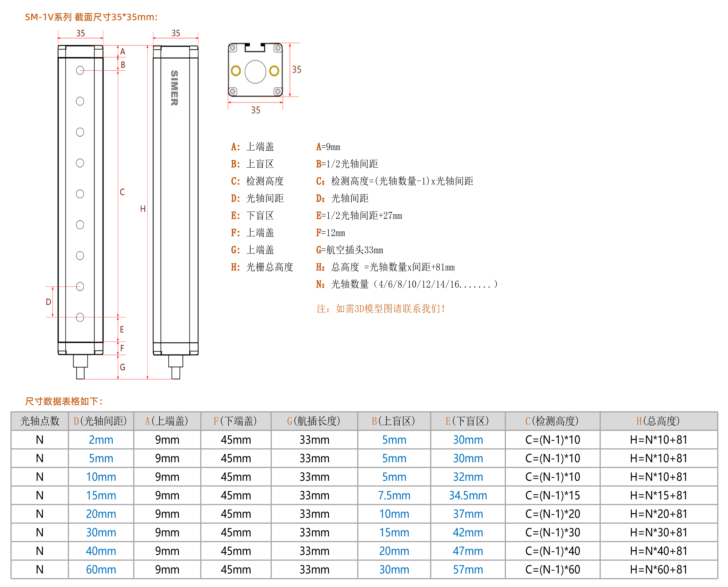The width and height of the screenshot is (728, 587).
Task: Click the 34.5mm cell in E column
Action: pyautogui.click(x=468, y=496)
